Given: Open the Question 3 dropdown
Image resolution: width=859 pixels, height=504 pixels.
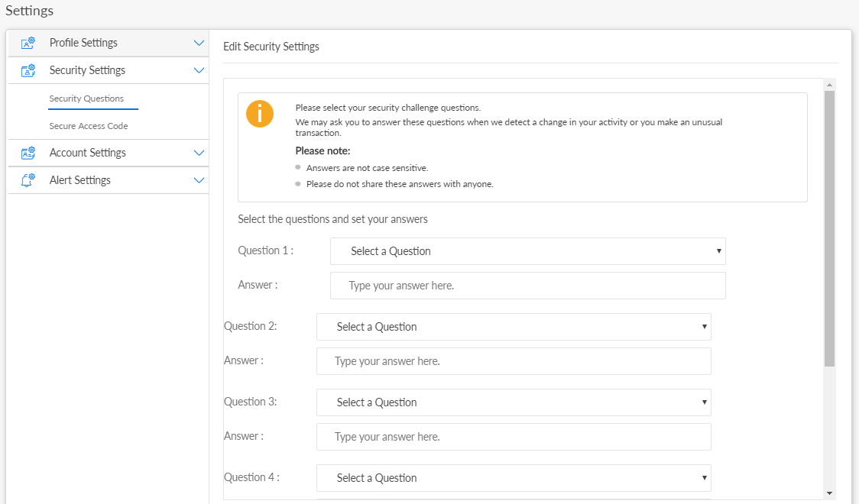Looking at the screenshot, I should [514, 402].
